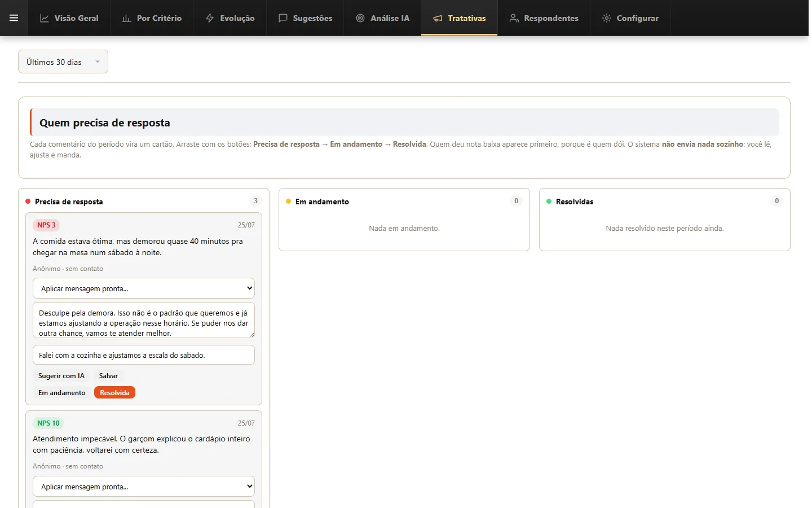The image size is (812, 508).
Task: Click the Sugestões speech bubble icon
Action: coord(283,18)
